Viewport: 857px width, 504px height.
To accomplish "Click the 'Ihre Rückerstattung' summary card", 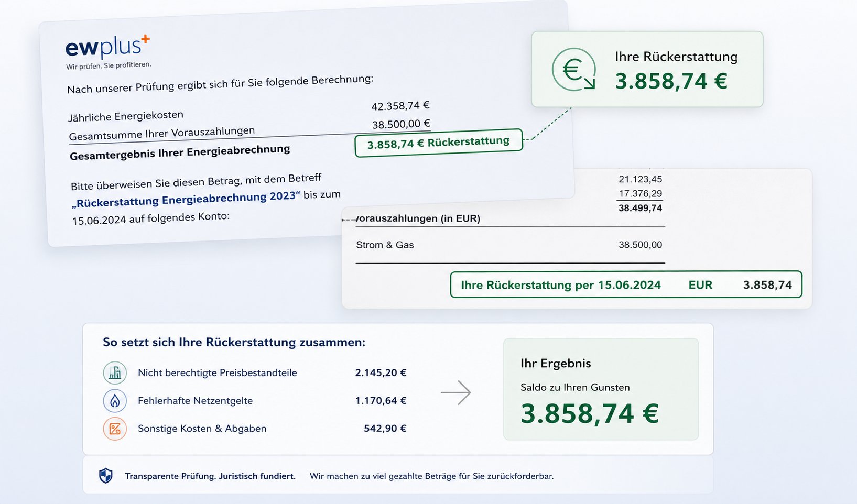I will tap(647, 69).
